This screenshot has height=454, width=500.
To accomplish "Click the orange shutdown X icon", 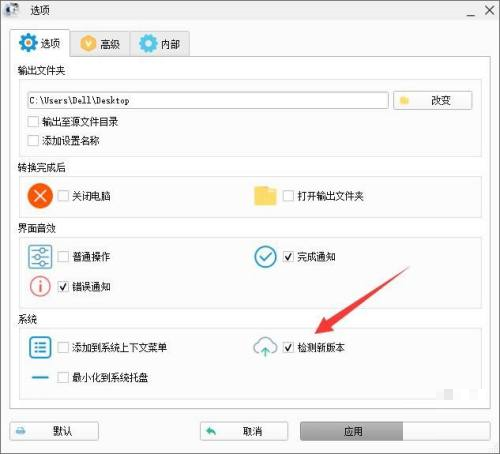I will point(40,196).
